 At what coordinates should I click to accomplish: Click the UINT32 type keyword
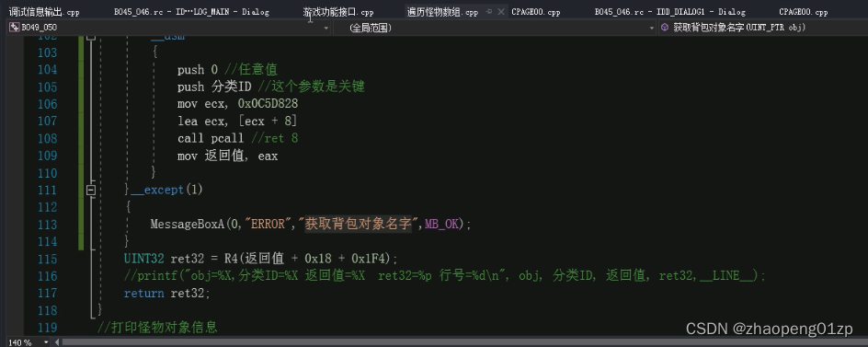(144, 259)
